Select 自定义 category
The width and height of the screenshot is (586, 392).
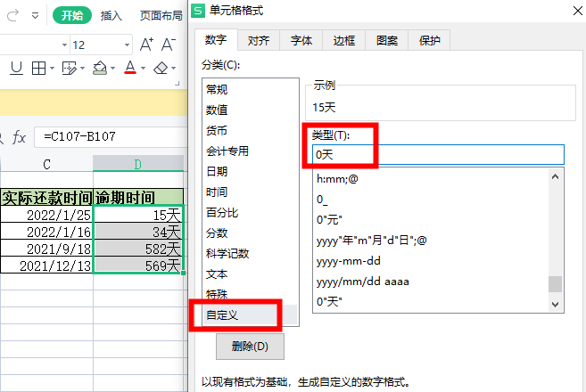point(250,315)
